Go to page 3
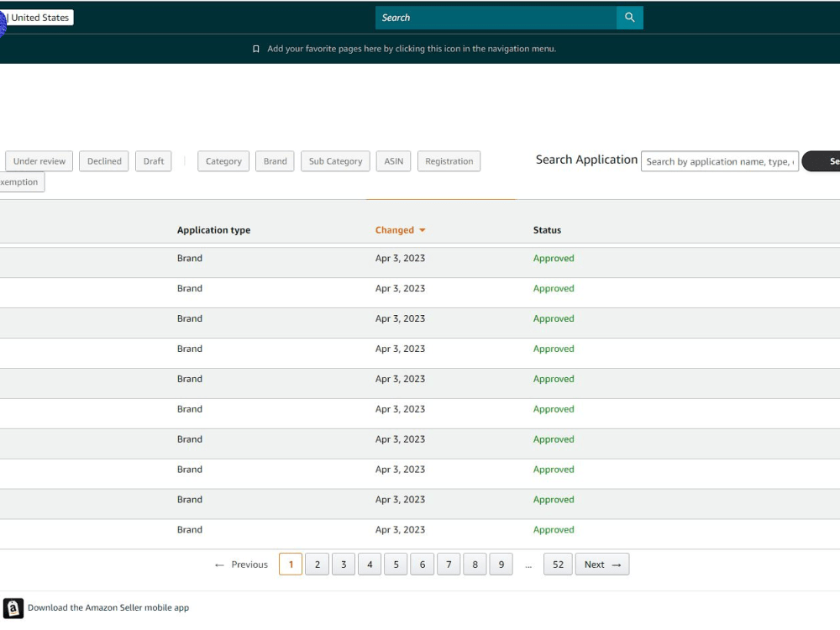The image size is (840, 630). click(x=344, y=564)
